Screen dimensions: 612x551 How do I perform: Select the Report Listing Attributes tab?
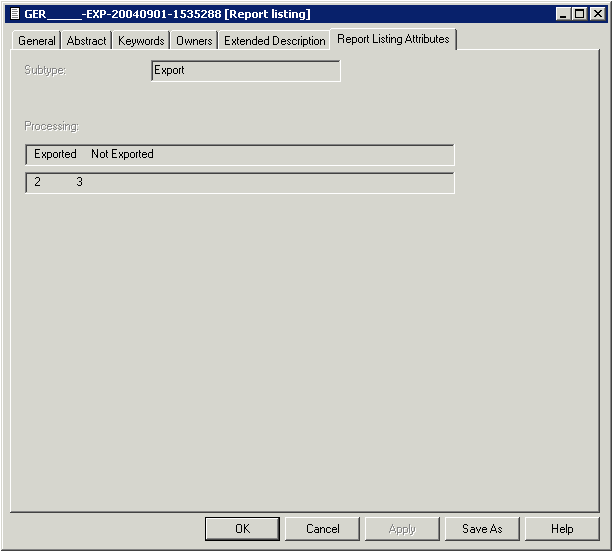click(x=393, y=39)
